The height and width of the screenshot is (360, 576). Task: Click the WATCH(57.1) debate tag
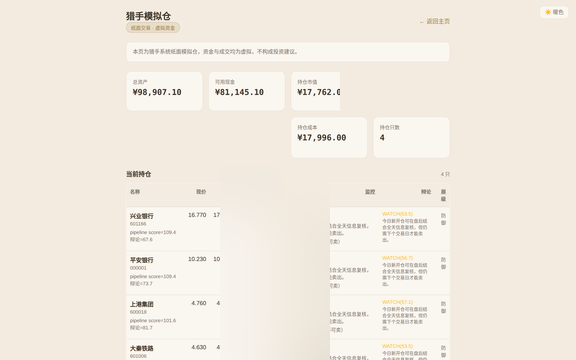(x=397, y=302)
